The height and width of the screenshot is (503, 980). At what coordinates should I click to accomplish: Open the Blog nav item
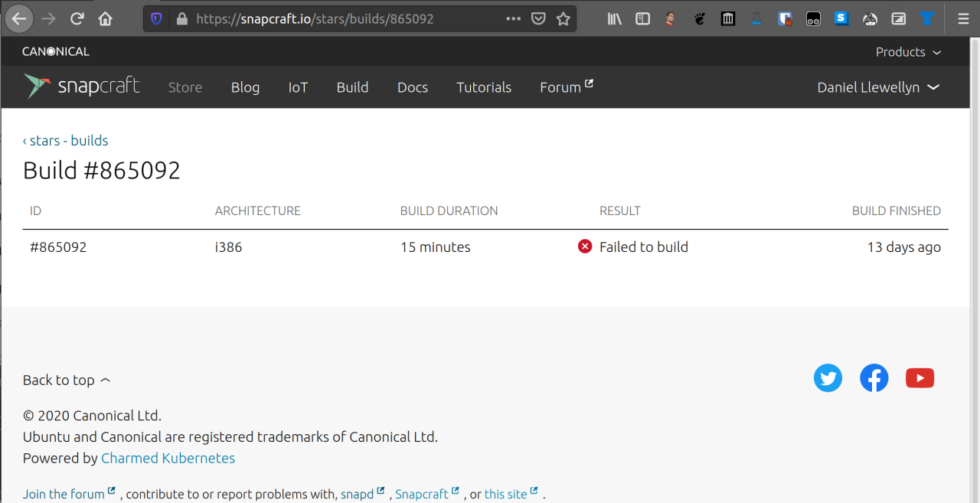[x=245, y=87]
